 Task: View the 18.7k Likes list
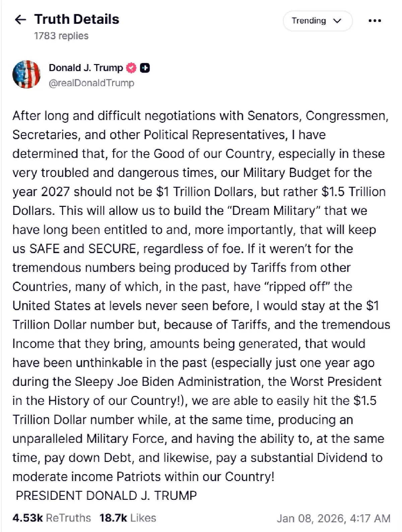pyautogui.click(x=128, y=518)
